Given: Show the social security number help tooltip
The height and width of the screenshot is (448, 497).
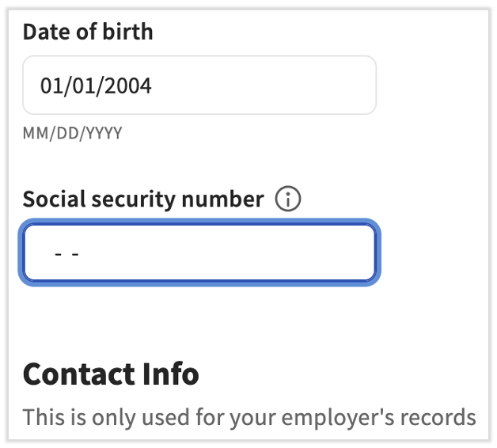Looking at the screenshot, I should coord(288,200).
